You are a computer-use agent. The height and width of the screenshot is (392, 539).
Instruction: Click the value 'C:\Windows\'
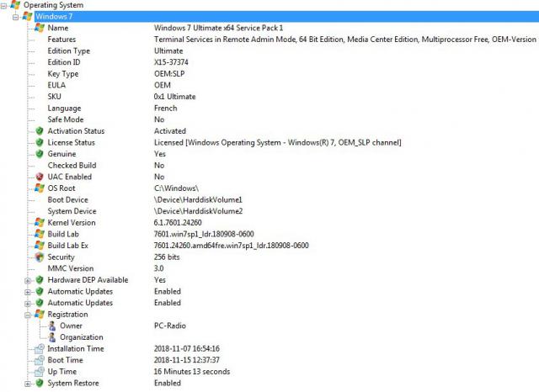tap(176, 188)
